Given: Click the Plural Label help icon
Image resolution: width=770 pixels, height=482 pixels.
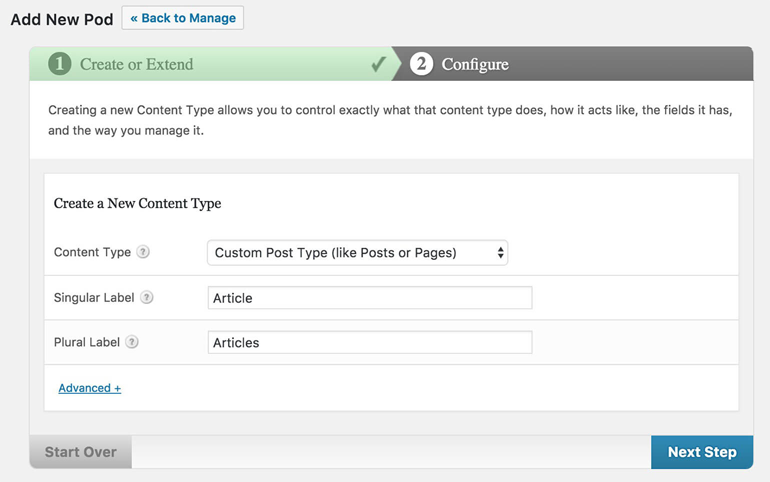Looking at the screenshot, I should 132,342.
